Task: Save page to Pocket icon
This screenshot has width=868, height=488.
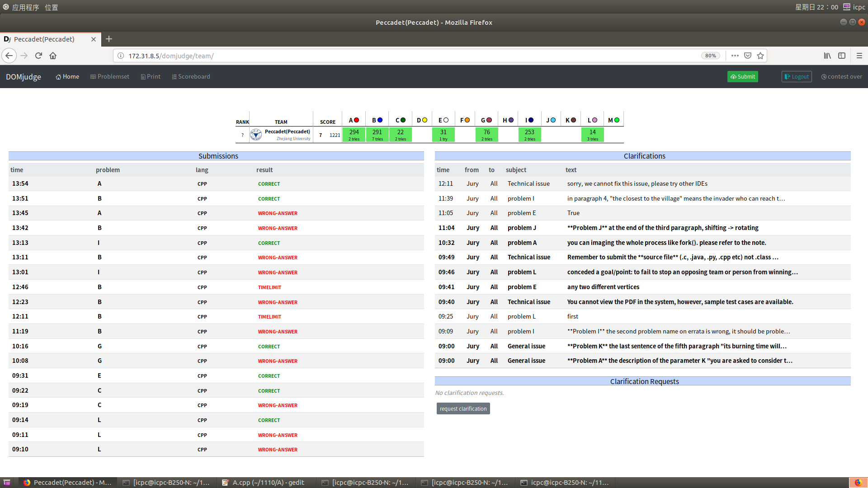Action: click(x=748, y=56)
